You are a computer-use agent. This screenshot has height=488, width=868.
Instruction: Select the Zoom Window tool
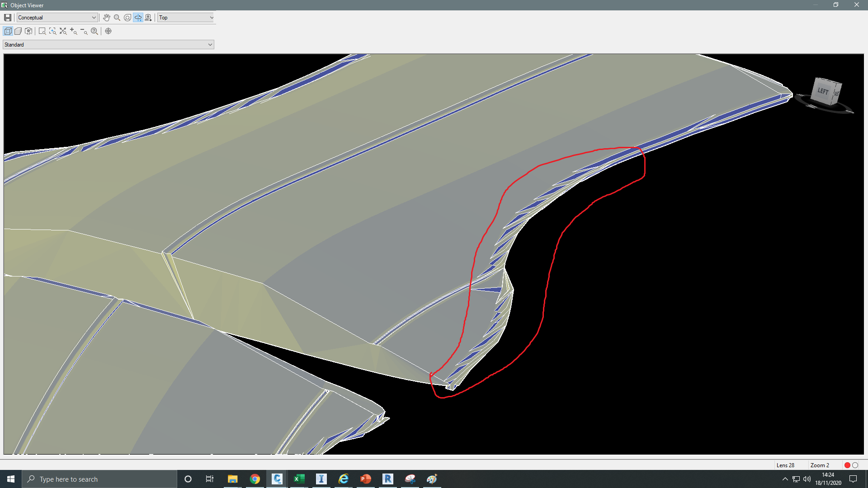(42, 31)
